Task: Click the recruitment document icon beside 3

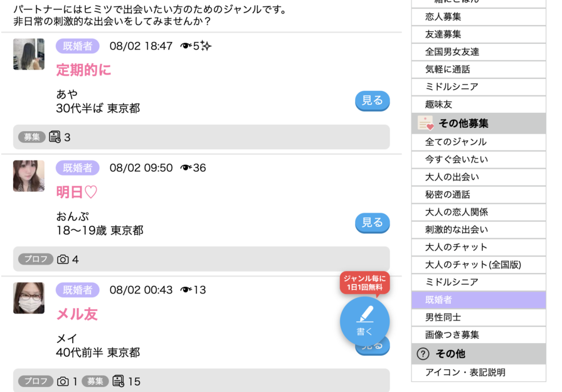Action: point(55,137)
